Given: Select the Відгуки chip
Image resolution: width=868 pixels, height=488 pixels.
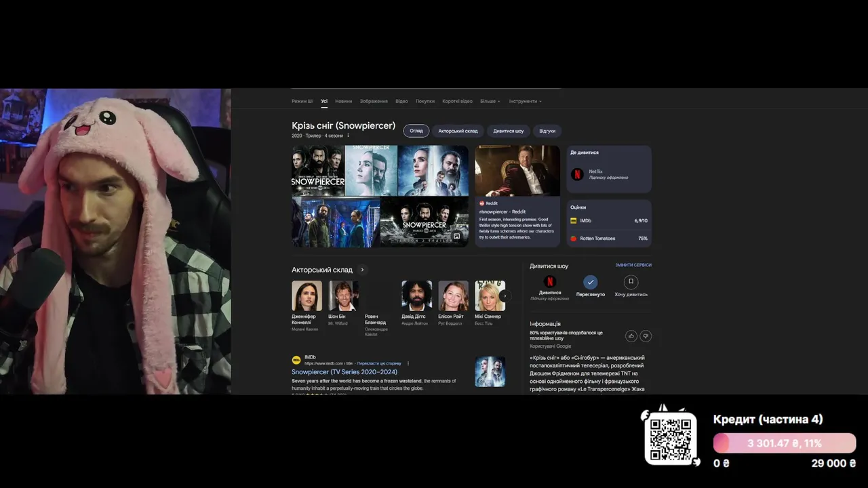Looking at the screenshot, I should pyautogui.click(x=547, y=131).
